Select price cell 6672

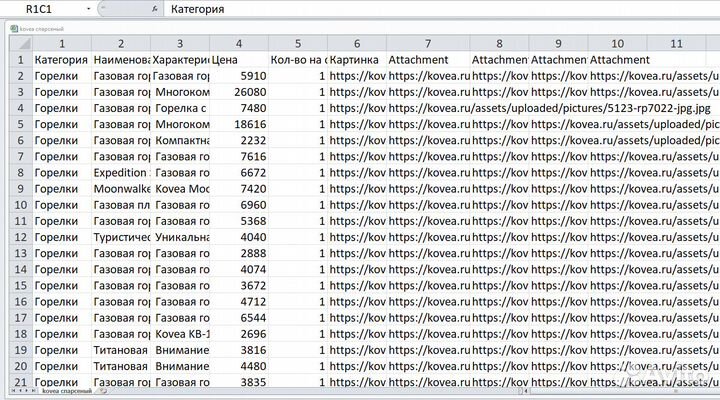pos(239,173)
